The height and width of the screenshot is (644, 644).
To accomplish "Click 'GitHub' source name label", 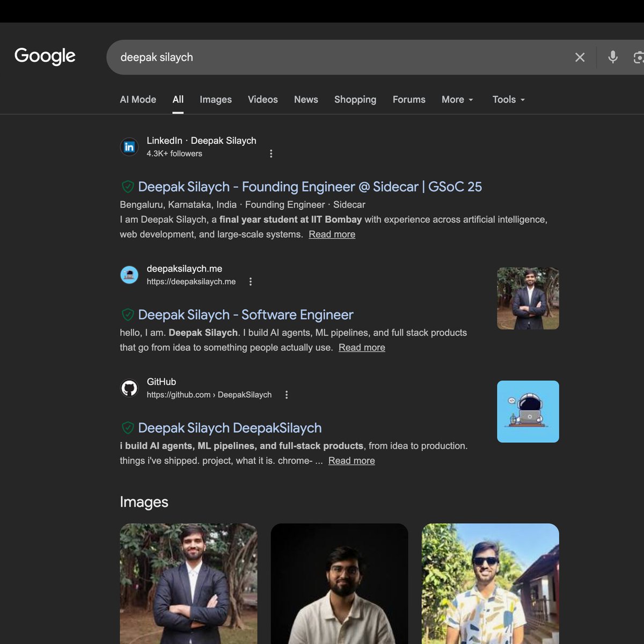I will (161, 382).
